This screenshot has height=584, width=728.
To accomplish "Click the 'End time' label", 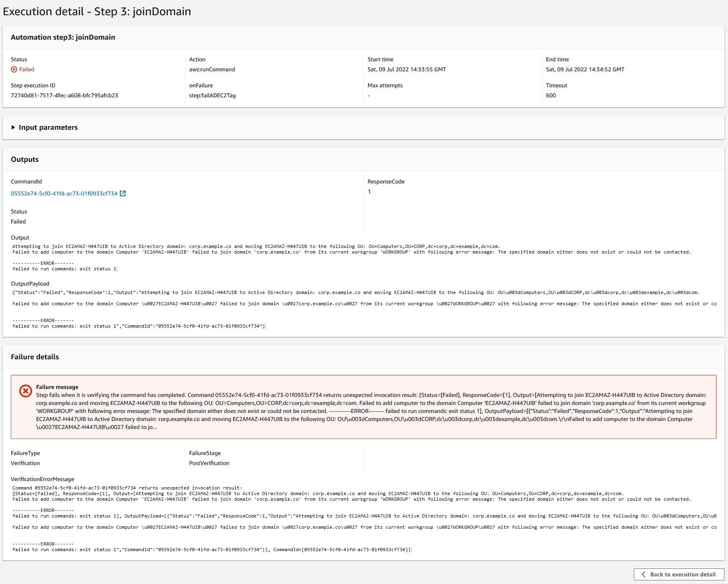I will (558, 59).
